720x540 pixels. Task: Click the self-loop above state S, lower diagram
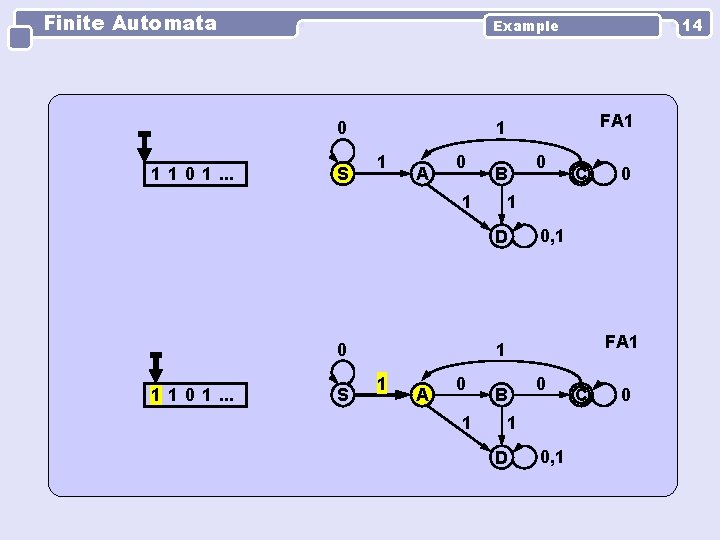(x=343, y=371)
